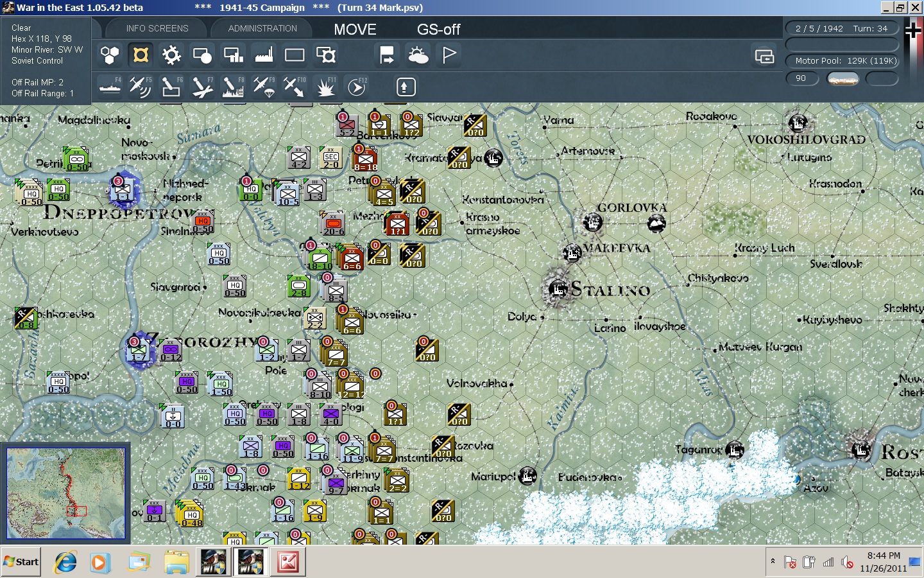This screenshot has height=578, width=924.
Task: Click the Motor Pool 129K display
Action: pos(842,60)
